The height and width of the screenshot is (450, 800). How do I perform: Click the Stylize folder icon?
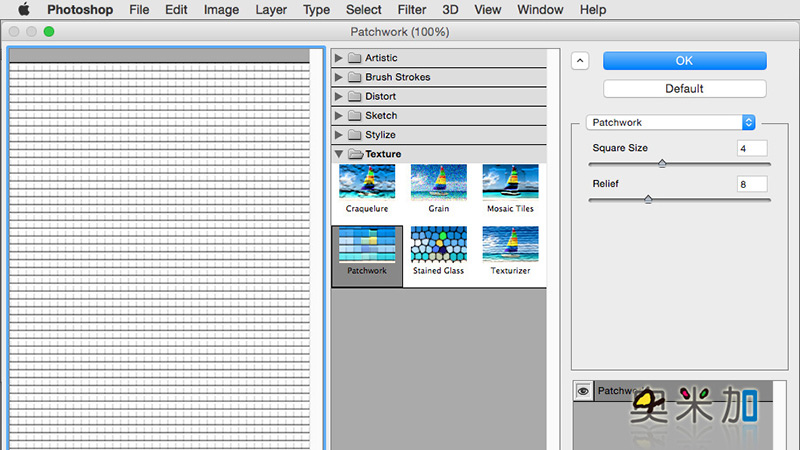click(355, 135)
